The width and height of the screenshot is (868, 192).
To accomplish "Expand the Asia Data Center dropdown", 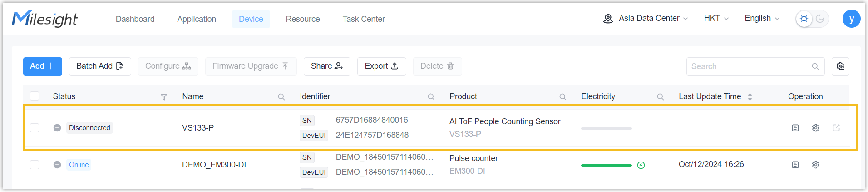I will point(646,19).
